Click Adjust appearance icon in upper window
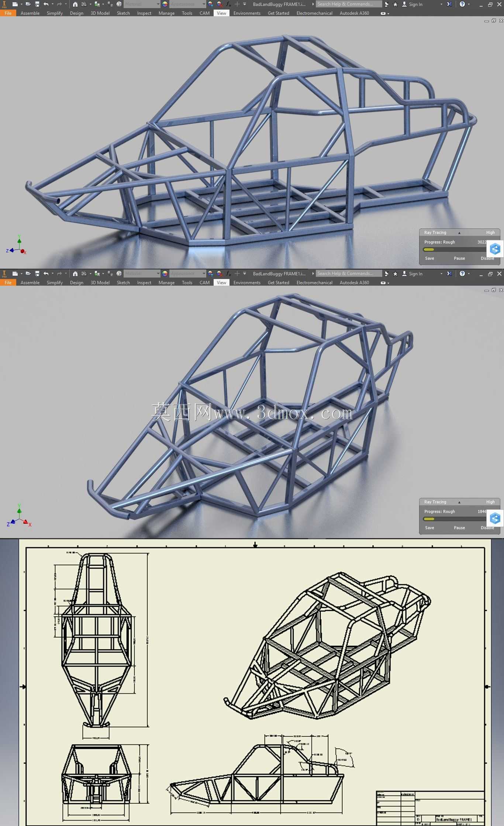This screenshot has width=504, height=826. point(211,4)
